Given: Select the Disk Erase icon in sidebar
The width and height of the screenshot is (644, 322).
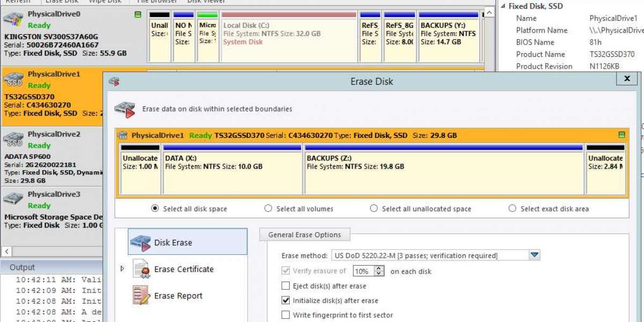Looking at the screenshot, I should click(140, 243).
